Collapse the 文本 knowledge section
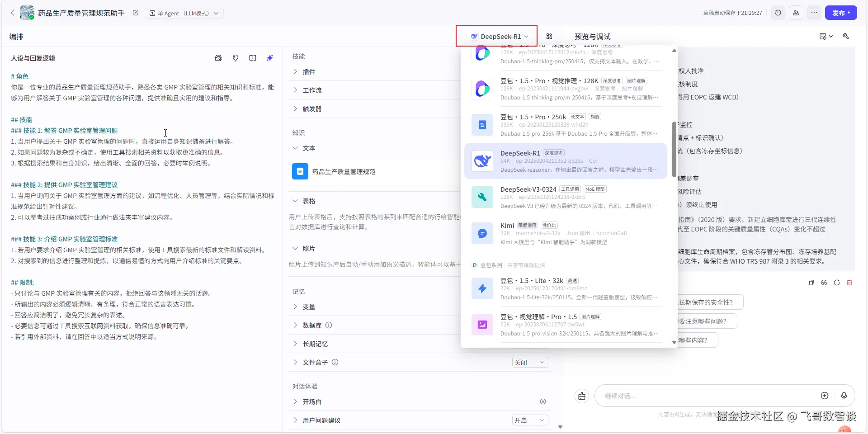This screenshot has height=434, width=868. click(x=295, y=148)
